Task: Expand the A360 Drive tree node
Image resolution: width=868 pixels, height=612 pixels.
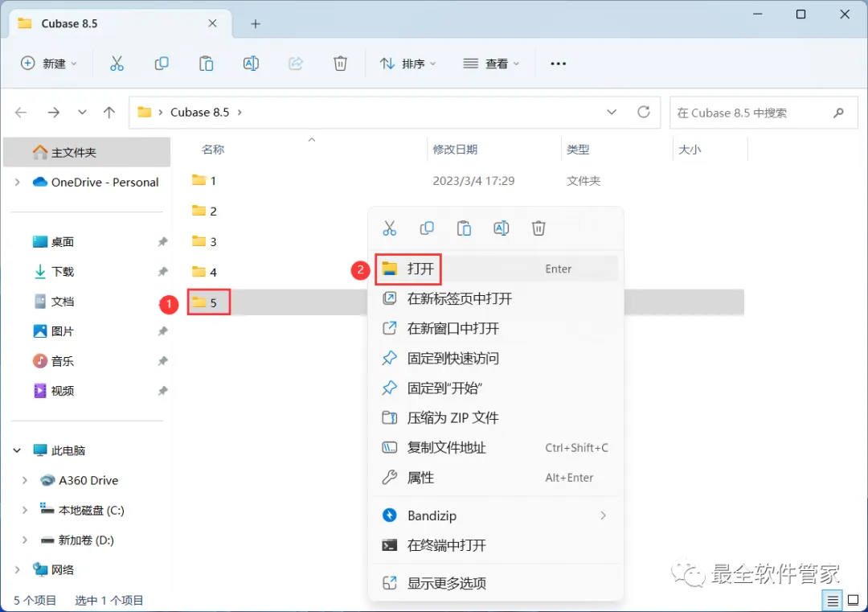Action: [24, 481]
